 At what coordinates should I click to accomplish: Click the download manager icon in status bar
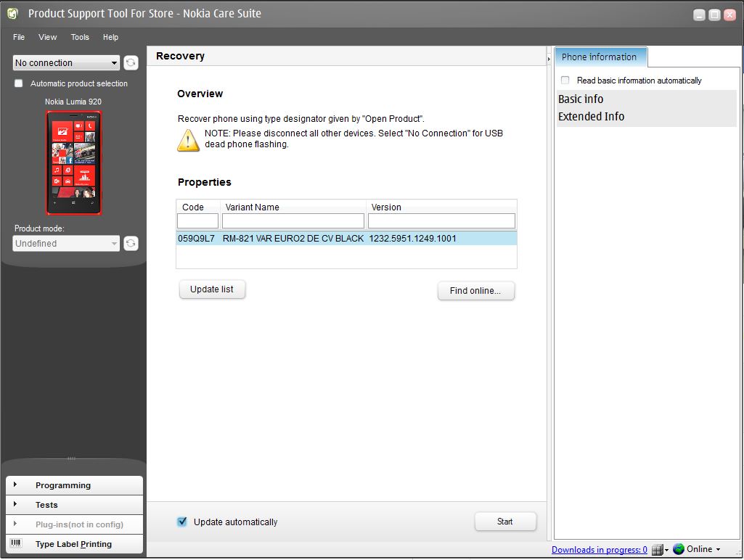point(657,550)
